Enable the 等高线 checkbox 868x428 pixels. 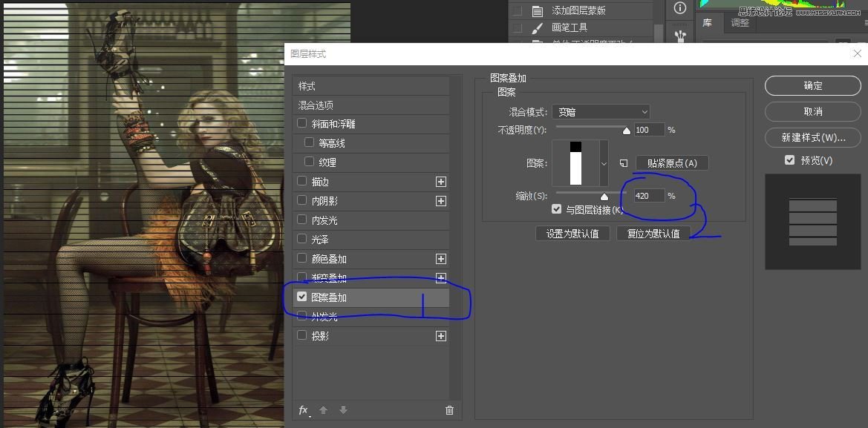coord(310,142)
